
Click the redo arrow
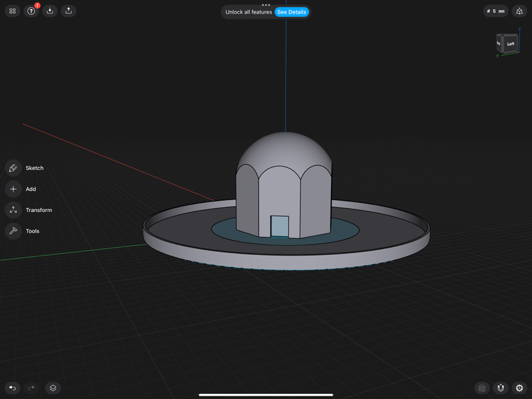31,388
